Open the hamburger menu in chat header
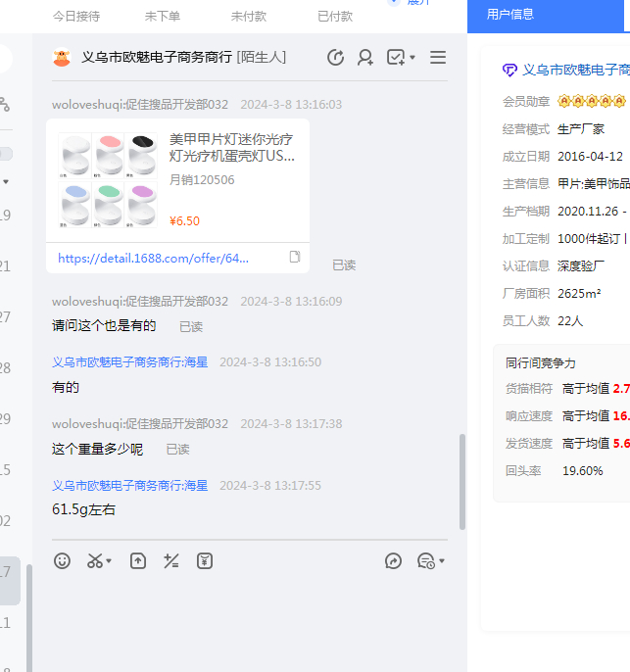The width and height of the screenshot is (630, 672). (x=438, y=58)
